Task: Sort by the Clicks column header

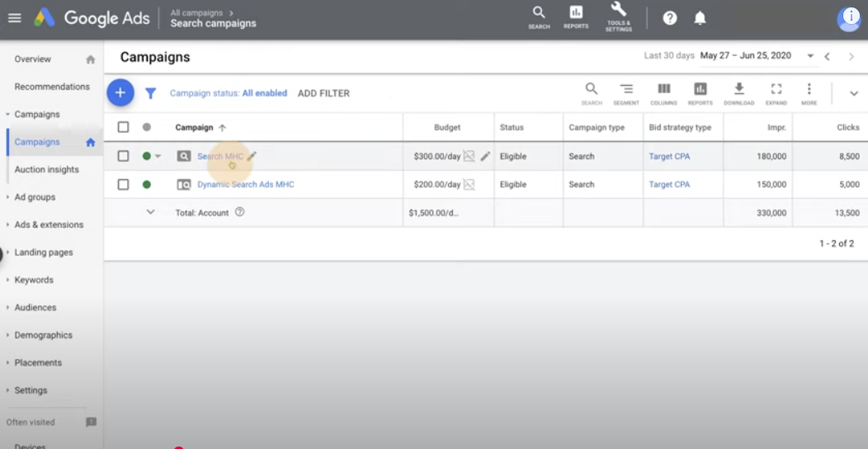Action: pyautogui.click(x=848, y=127)
